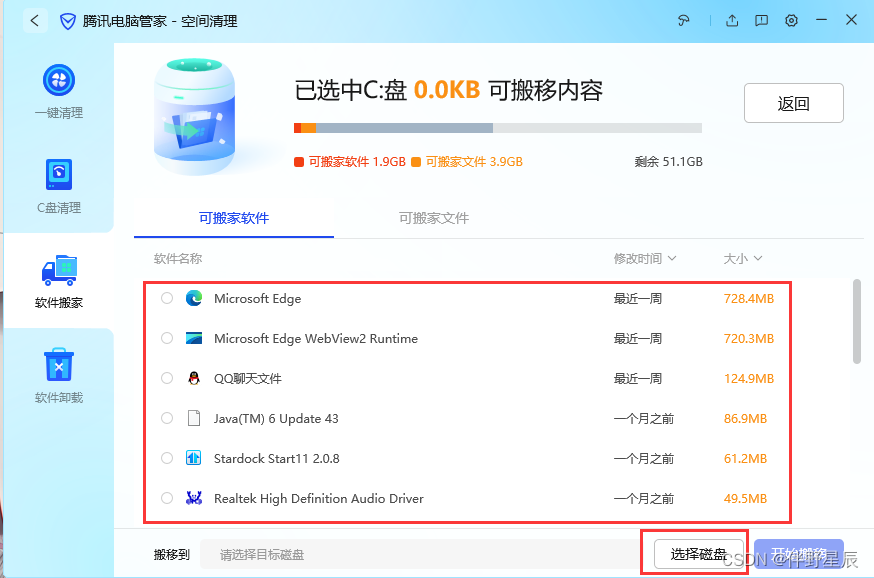This screenshot has width=874, height=578.
Task: Click the 124.9MB size value
Action: pos(749,379)
